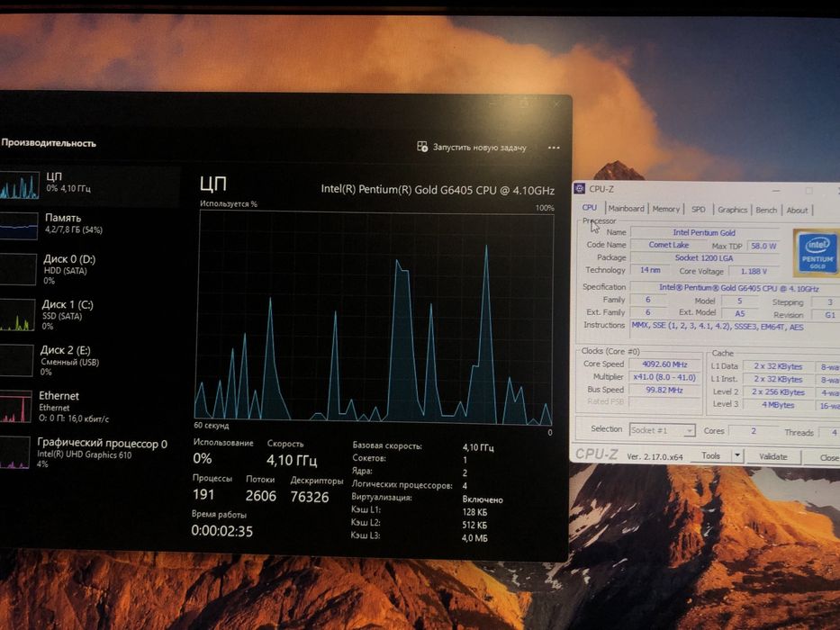This screenshot has height=630, width=840.
Task: Click the CPU-Z title bar icon
Action: click(x=580, y=189)
